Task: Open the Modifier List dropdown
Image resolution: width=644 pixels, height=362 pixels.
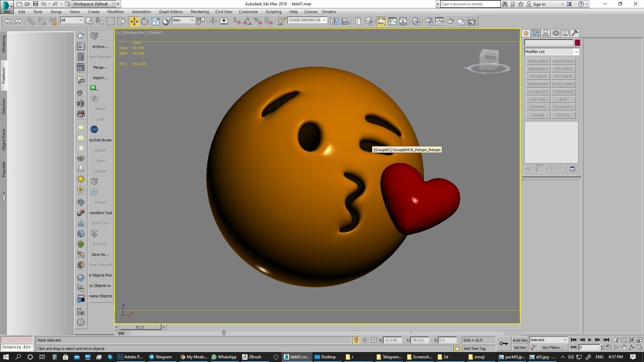Action: pos(552,52)
